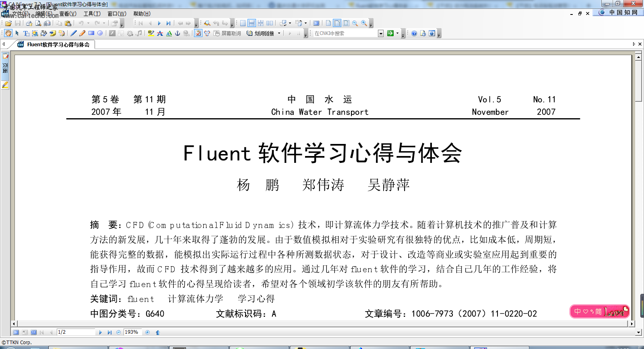This screenshot has width=644, height=349.
Task: Select the Fluent软件学习心得与体会 document tab
Action: coord(54,45)
